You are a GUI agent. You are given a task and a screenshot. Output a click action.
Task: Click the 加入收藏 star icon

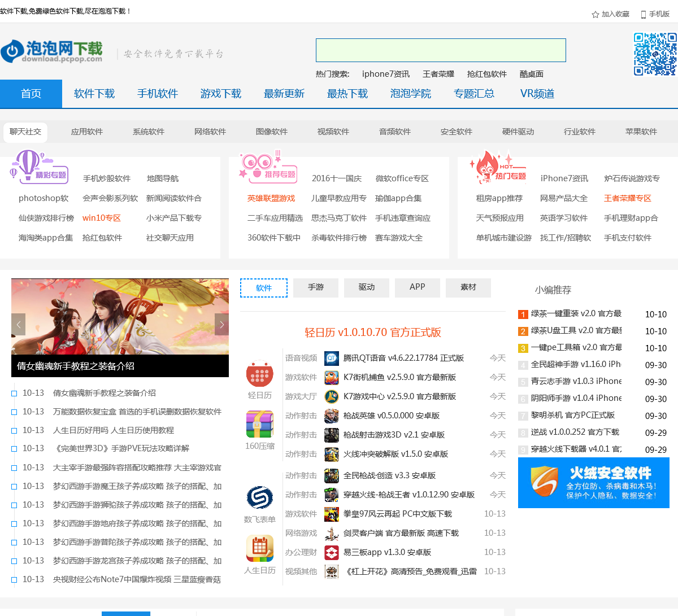pyautogui.click(x=595, y=14)
